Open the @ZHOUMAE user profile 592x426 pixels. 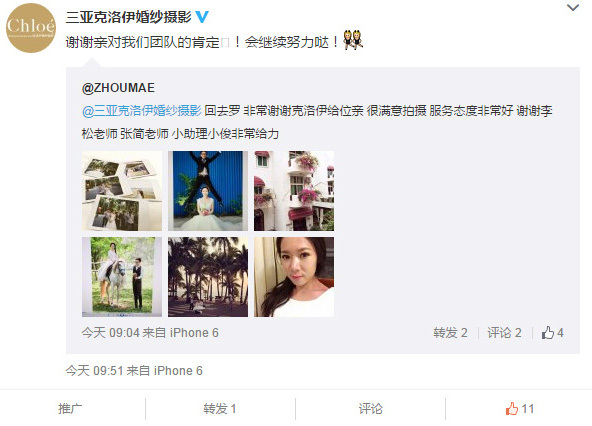pos(118,88)
